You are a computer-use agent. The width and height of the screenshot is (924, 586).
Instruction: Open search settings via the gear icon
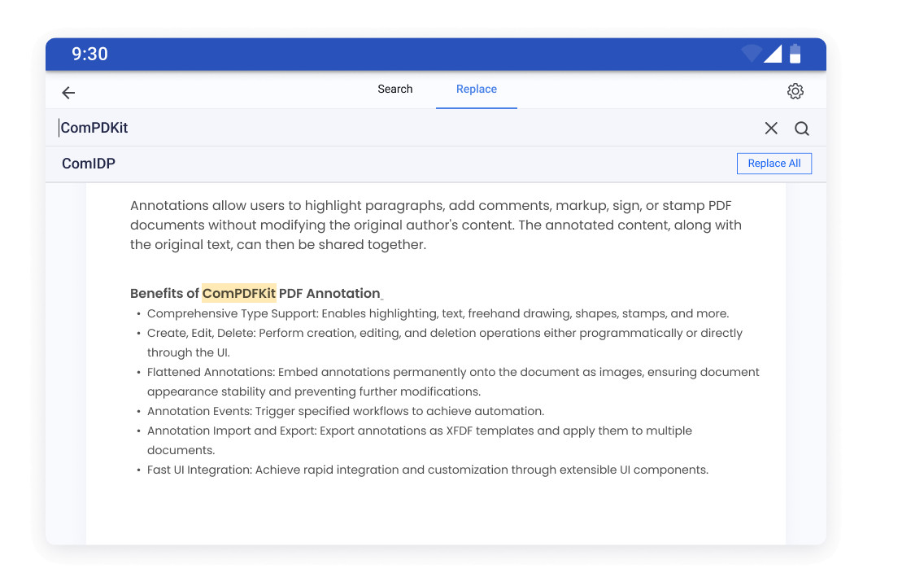coord(795,91)
